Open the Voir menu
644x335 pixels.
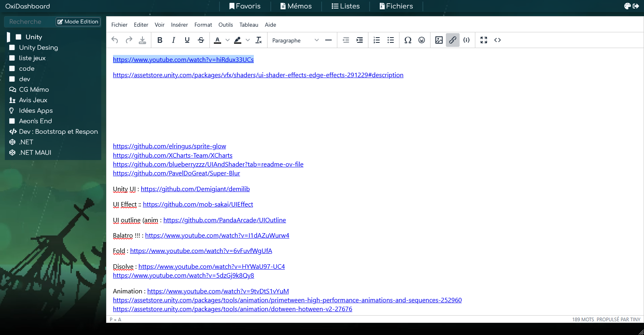160,25
